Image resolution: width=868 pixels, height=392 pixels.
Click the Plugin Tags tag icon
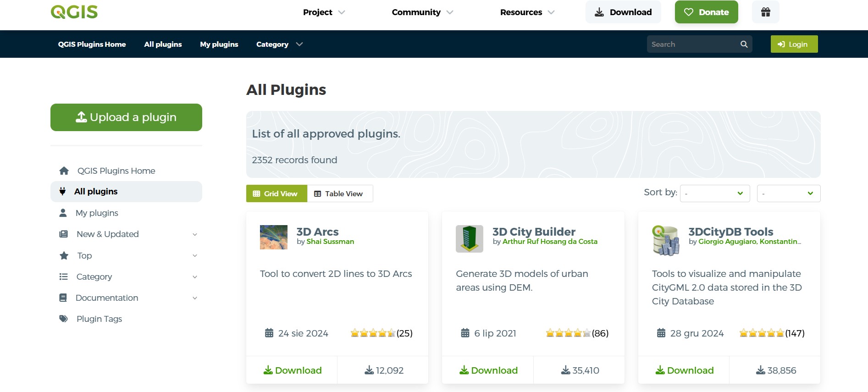(63, 319)
